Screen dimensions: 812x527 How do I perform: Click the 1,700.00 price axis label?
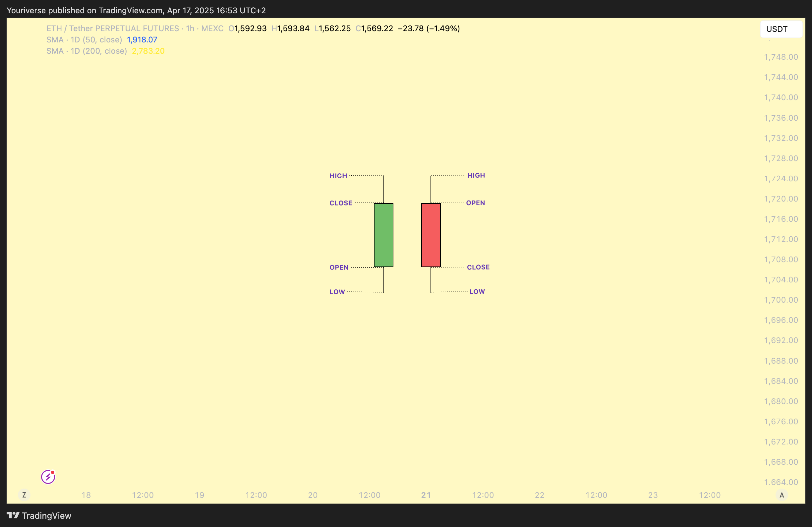click(781, 300)
